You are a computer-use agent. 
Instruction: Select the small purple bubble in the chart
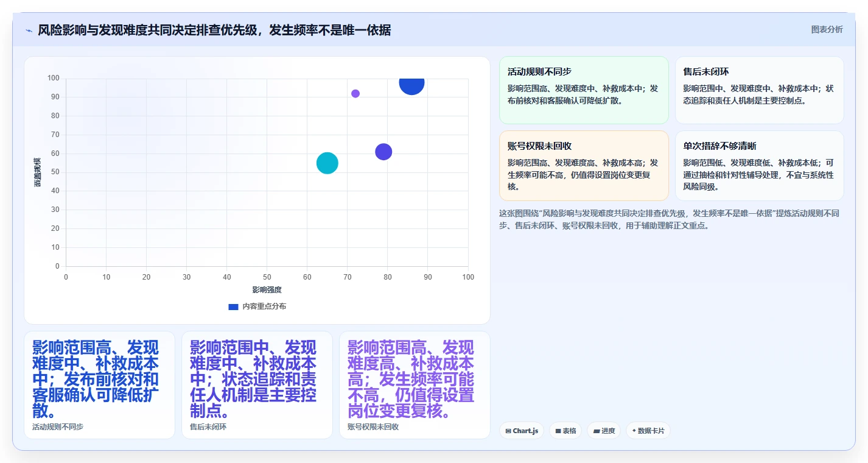click(355, 94)
